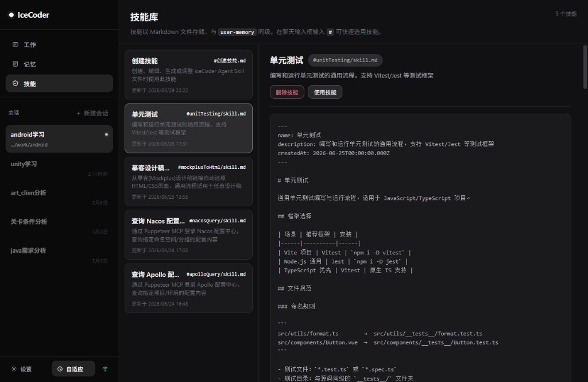Open the 关卡条件分析 conversation
The image size is (588, 382).
(59, 226)
